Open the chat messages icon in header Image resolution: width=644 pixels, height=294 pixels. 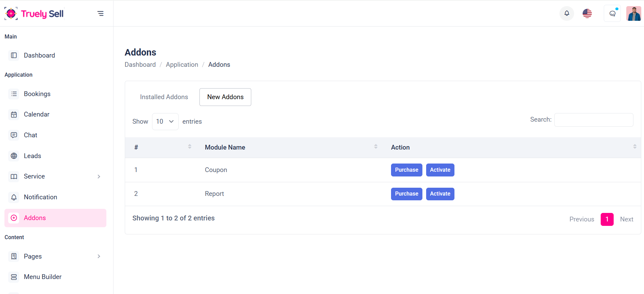612,14
